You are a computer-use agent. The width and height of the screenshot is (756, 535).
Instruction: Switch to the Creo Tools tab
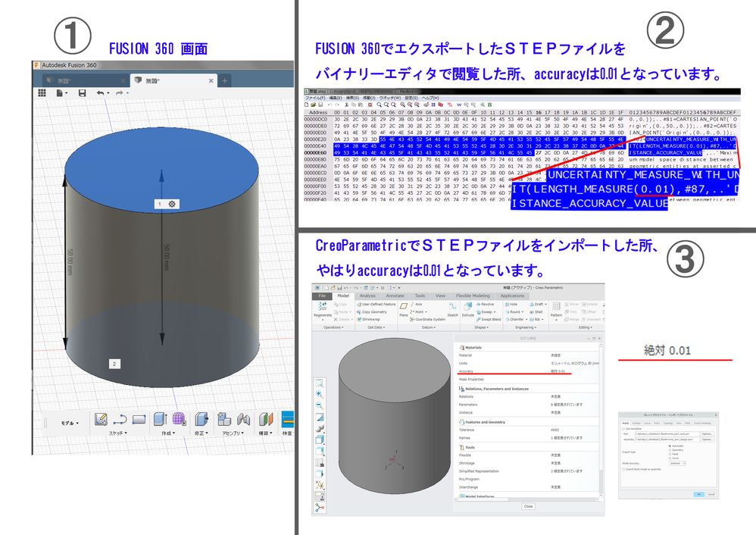pyautogui.click(x=420, y=296)
